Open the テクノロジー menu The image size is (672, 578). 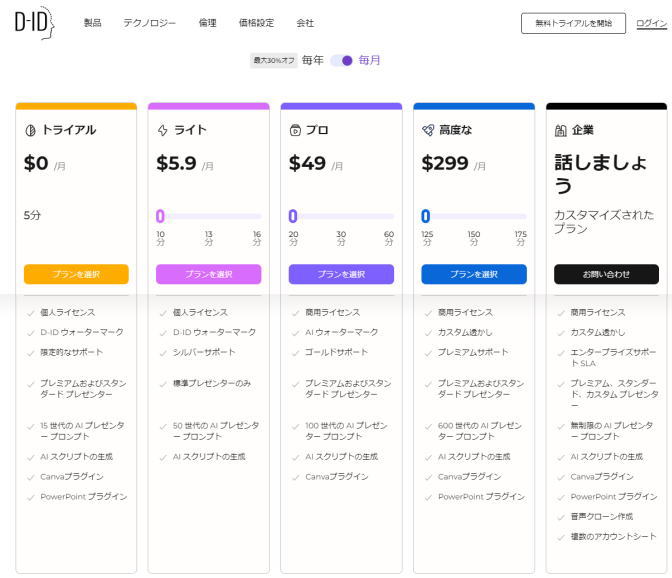click(x=149, y=23)
